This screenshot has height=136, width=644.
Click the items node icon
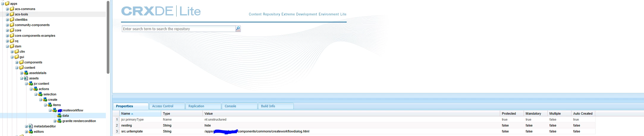click(x=50, y=105)
